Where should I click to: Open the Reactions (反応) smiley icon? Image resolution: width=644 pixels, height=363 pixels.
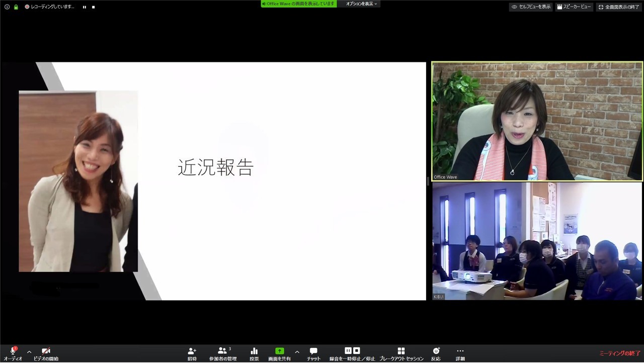(436, 351)
